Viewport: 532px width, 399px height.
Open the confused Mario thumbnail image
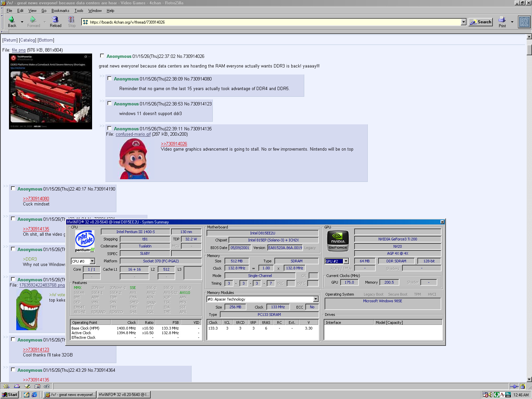pos(134,159)
